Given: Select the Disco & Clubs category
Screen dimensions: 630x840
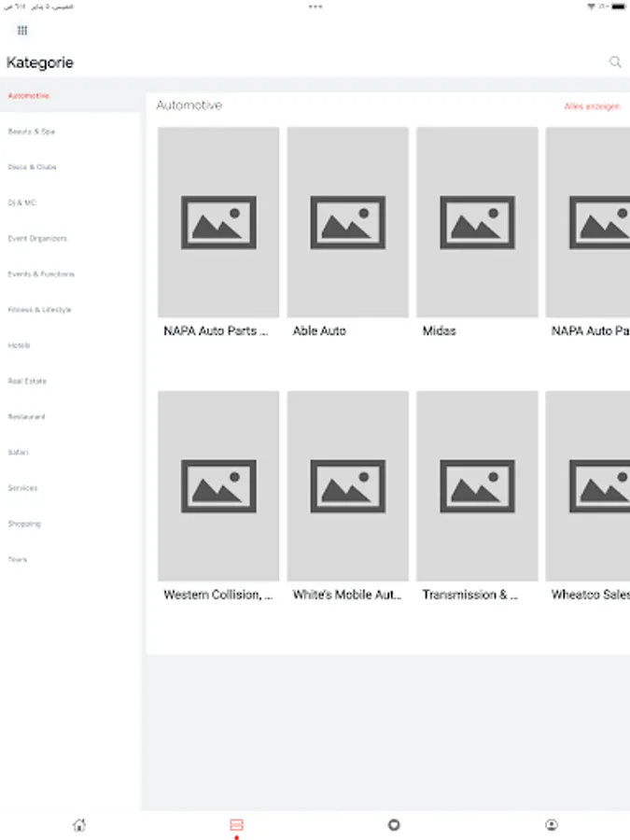Looking at the screenshot, I should (70, 167).
